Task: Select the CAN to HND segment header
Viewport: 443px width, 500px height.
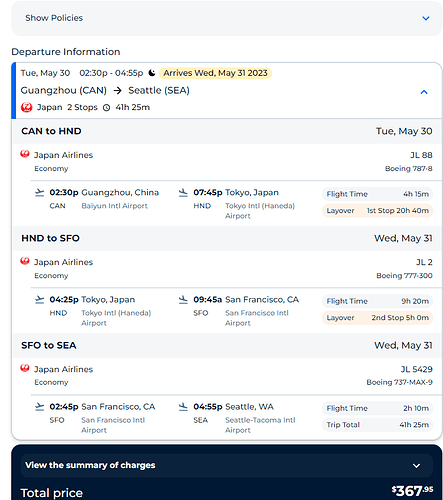Action: 227,131
